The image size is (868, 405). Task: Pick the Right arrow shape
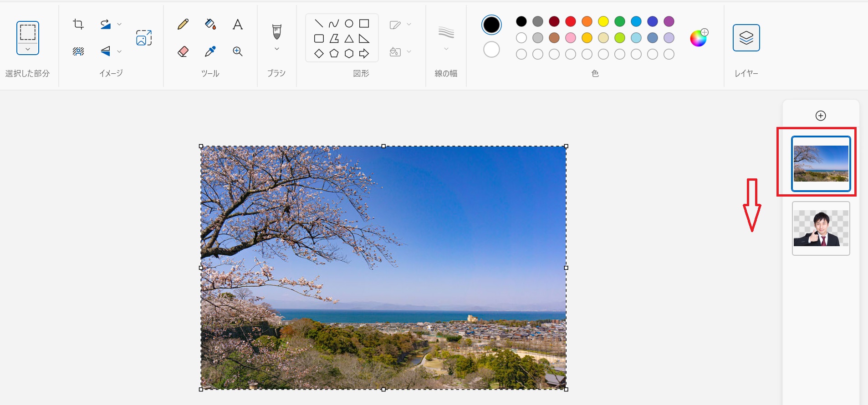[x=364, y=54]
